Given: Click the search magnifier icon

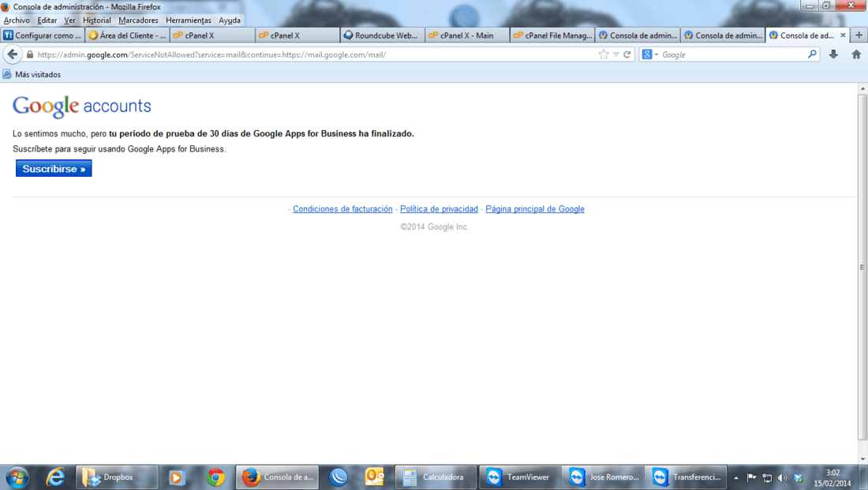Looking at the screenshot, I should [812, 54].
